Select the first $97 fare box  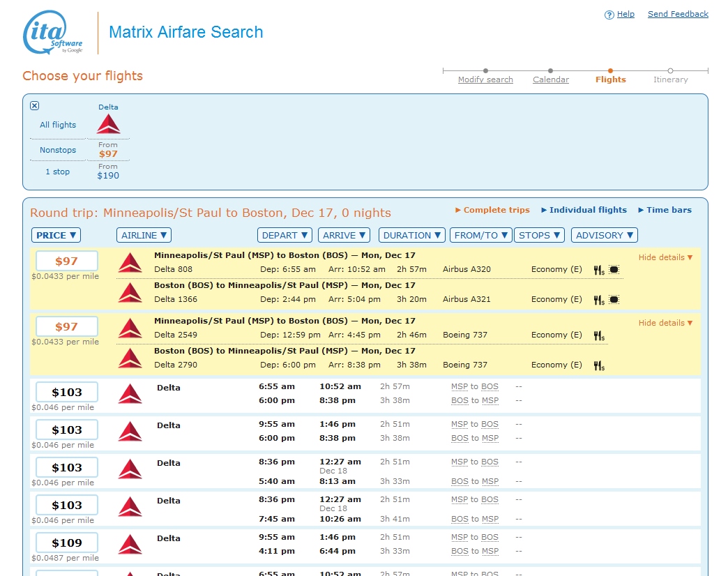[66, 261]
